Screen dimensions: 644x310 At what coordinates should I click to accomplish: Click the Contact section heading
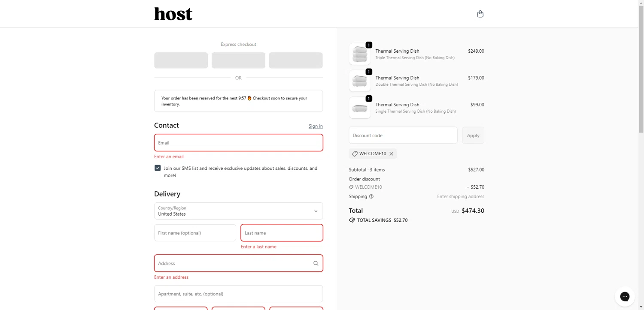coord(167,125)
